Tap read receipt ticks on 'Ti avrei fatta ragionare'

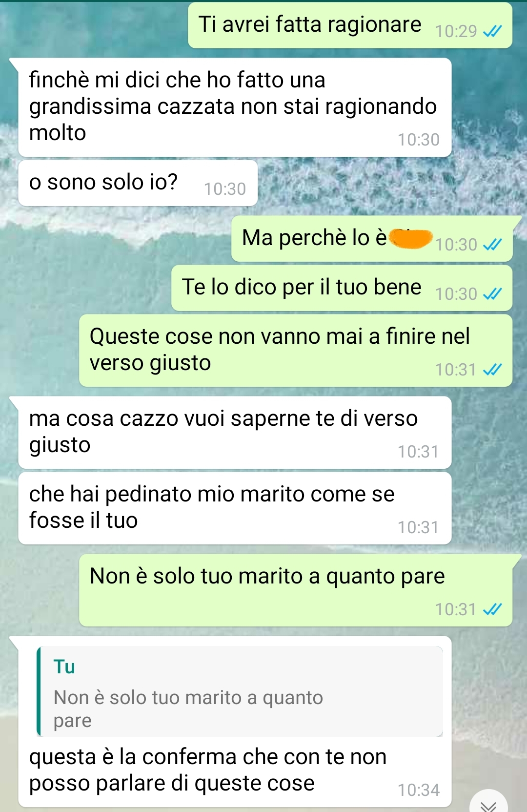click(x=492, y=32)
